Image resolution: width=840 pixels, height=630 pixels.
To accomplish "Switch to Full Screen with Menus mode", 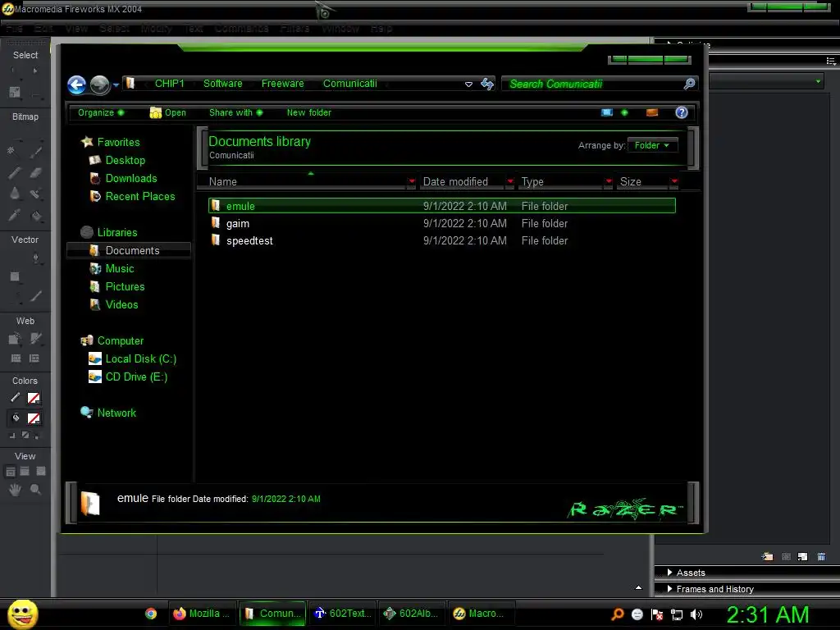I will tap(25, 472).
